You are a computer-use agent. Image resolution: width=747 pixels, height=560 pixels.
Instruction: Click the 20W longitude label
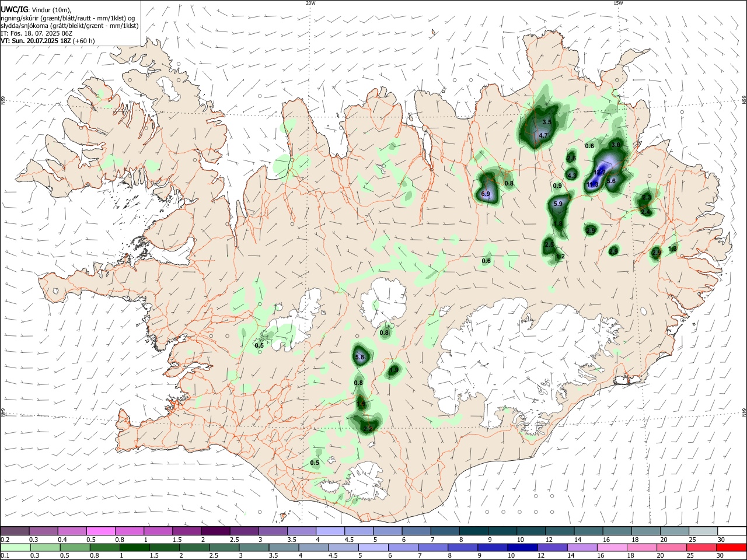pyautogui.click(x=310, y=3)
